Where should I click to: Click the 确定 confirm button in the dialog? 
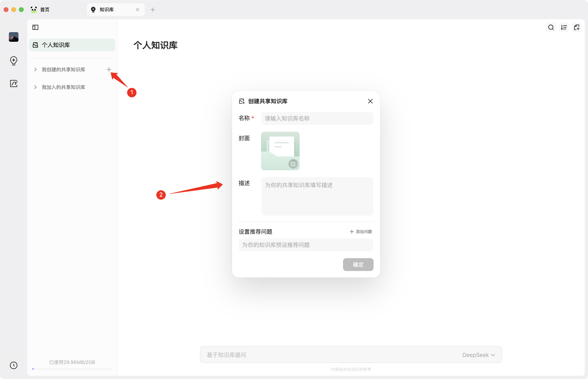pyautogui.click(x=358, y=265)
